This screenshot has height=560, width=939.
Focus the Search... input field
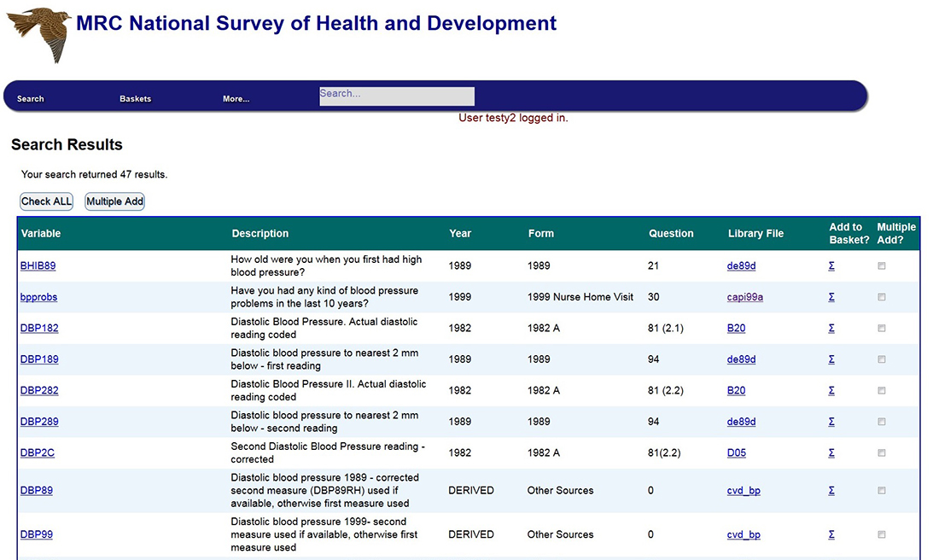(396, 96)
